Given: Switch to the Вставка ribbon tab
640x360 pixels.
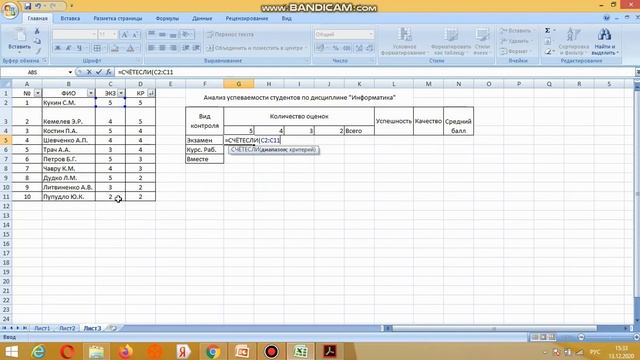Looking at the screenshot, I should [70, 18].
